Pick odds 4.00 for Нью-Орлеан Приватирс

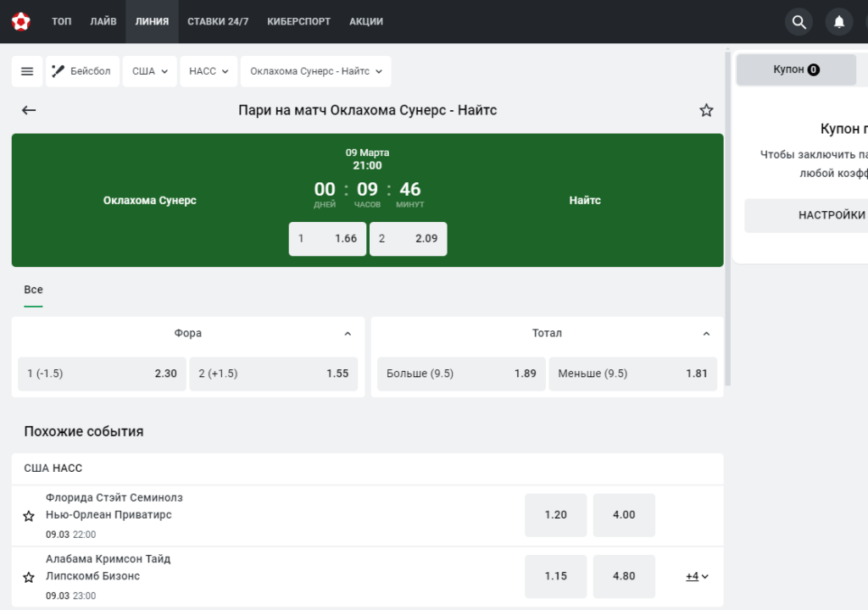[x=624, y=515]
